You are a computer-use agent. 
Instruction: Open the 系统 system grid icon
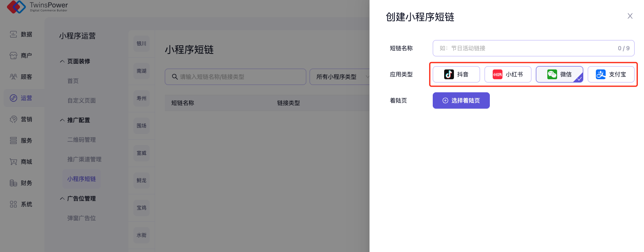pos(13,204)
